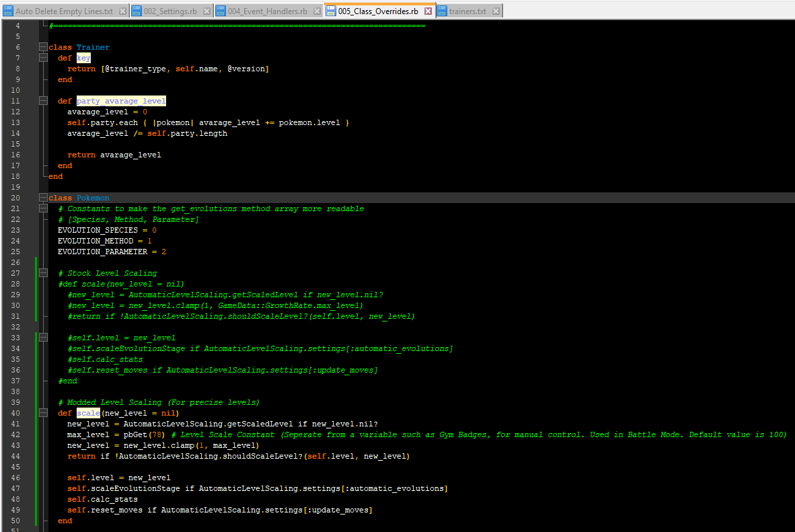
Task: Fold the Constants comment block at line 21
Action: (44, 208)
